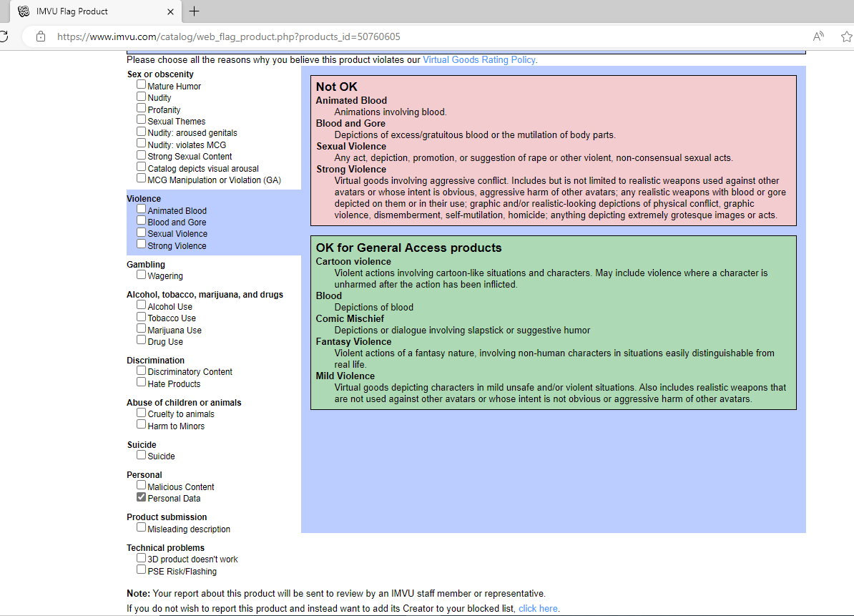This screenshot has width=854, height=616.
Task: Click the Read aloud icon
Action: [818, 36]
